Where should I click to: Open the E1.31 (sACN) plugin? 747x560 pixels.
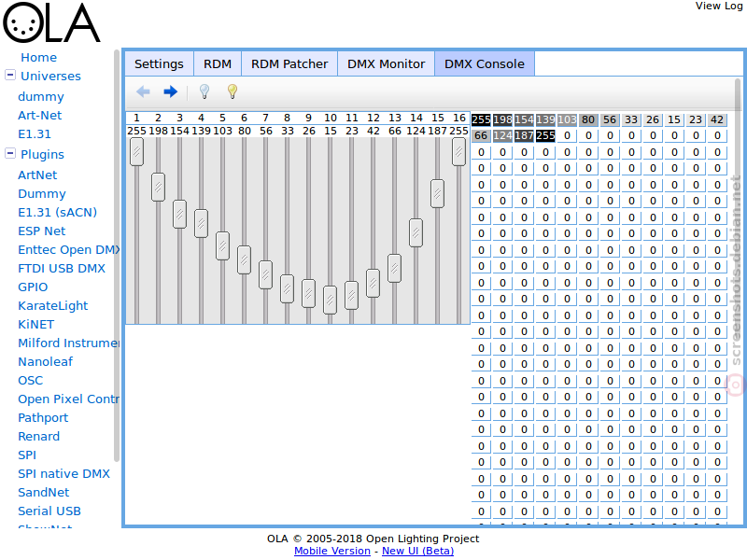[58, 213]
